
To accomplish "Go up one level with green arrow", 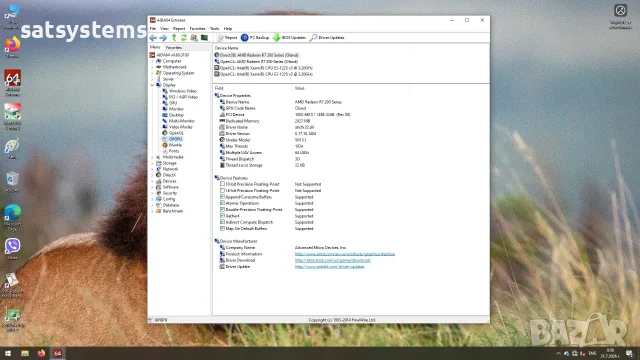I will [174, 38].
